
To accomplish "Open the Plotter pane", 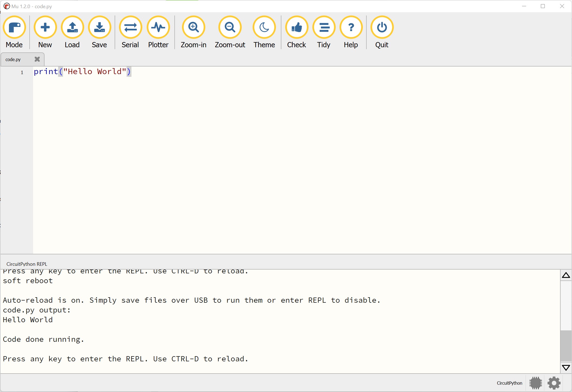I will 158,32.
